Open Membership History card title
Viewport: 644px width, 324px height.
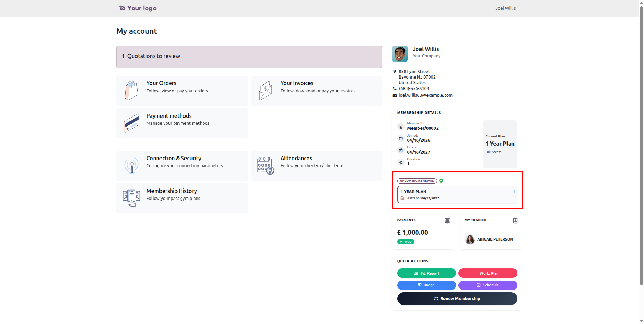click(172, 191)
